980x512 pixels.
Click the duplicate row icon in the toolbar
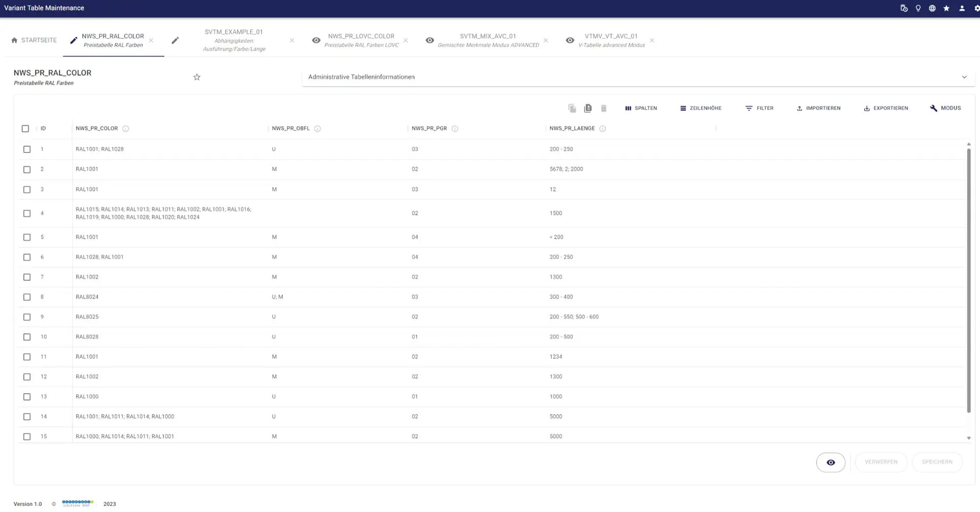(x=587, y=108)
